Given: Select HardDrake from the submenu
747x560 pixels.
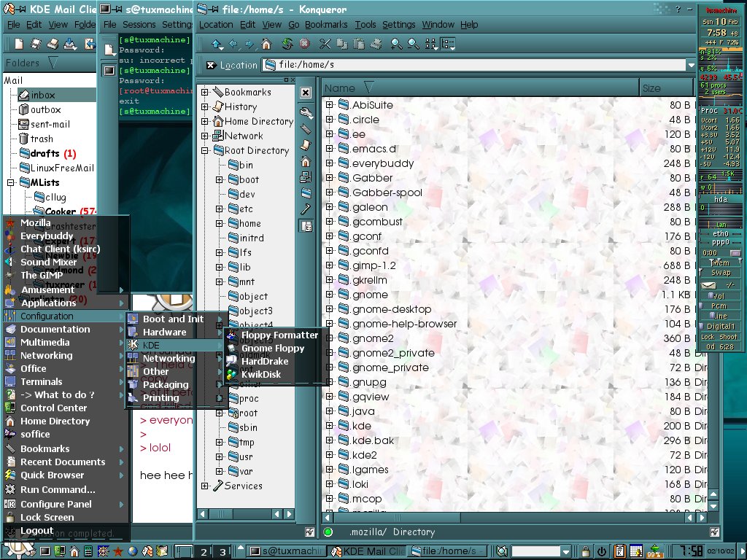Looking at the screenshot, I should (264, 361).
